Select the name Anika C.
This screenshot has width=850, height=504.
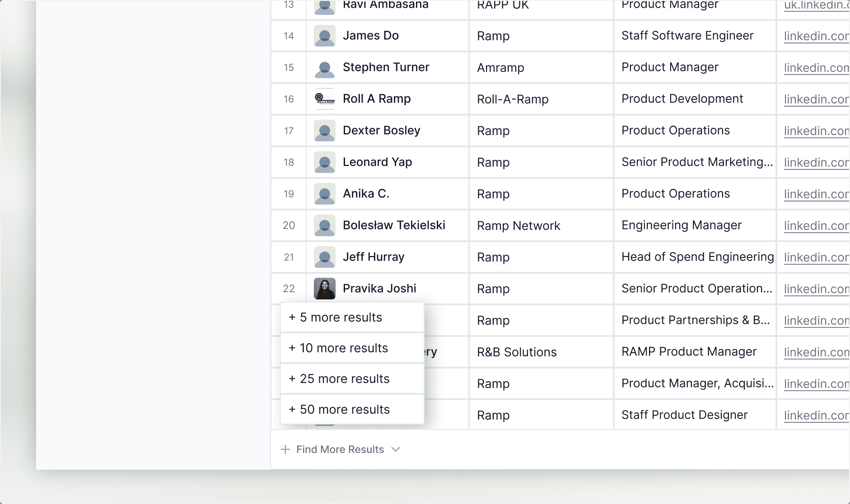coord(366,194)
